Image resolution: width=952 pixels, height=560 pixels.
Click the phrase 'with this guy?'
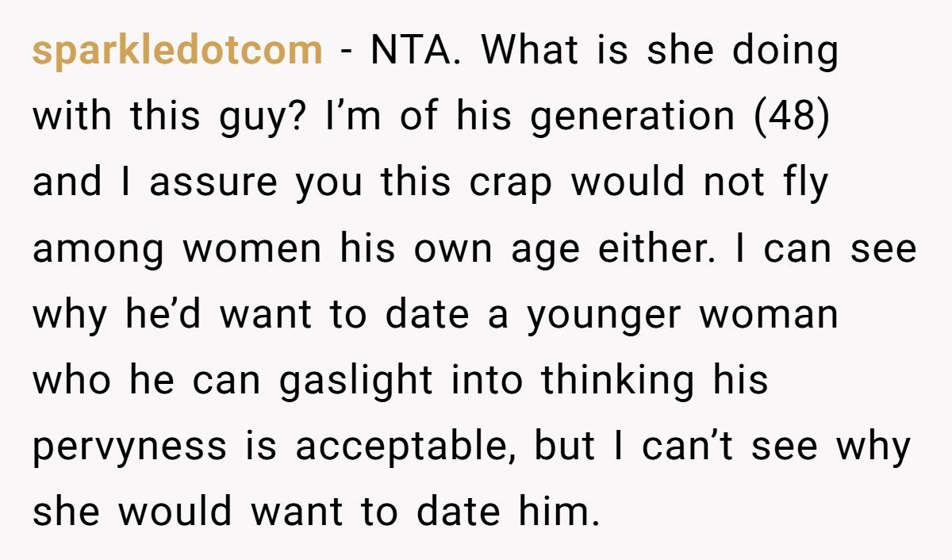pos(170,118)
